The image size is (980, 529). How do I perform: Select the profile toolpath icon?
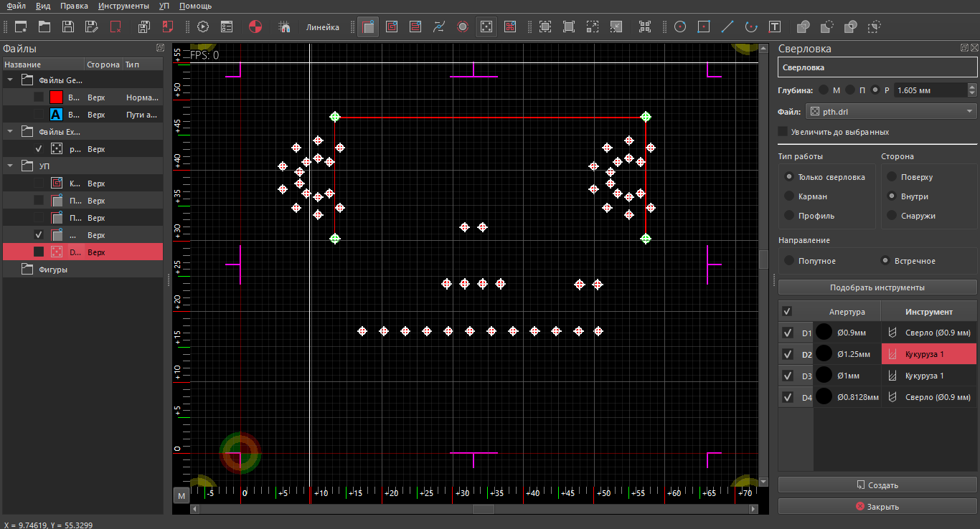pyautogui.click(x=368, y=27)
